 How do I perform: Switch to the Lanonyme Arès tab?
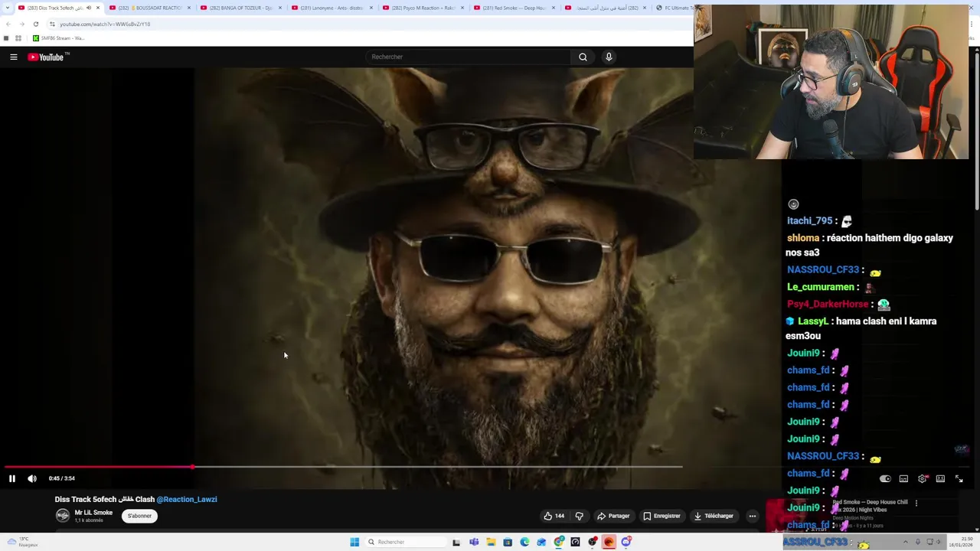(332, 8)
